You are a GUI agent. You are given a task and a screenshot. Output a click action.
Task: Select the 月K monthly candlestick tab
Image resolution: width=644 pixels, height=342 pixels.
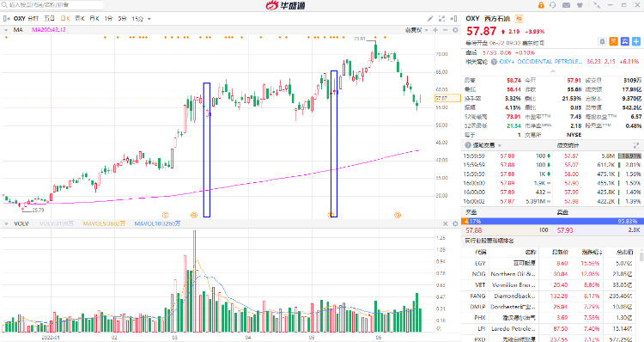click(x=94, y=19)
